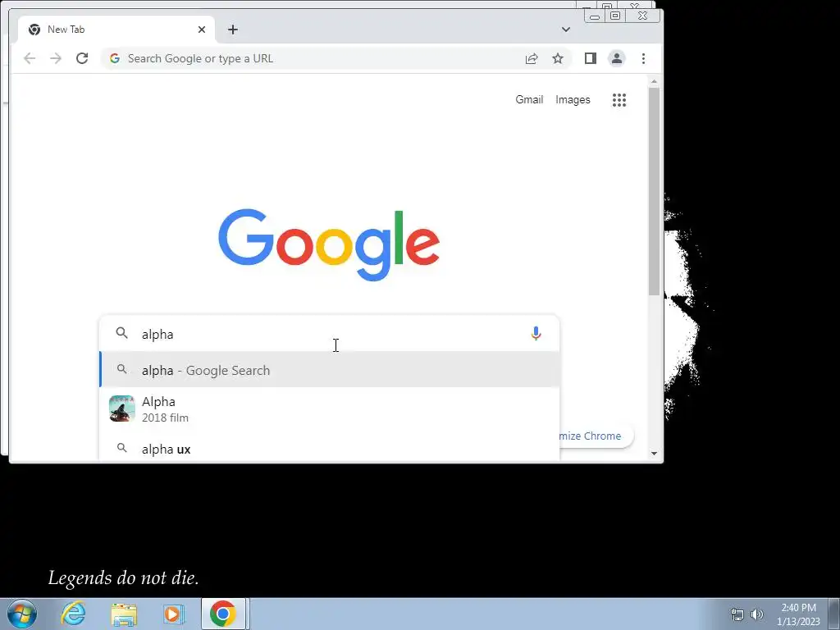Click the Alpha film poster thumbnail
The image size is (840, 630).
click(x=122, y=409)
